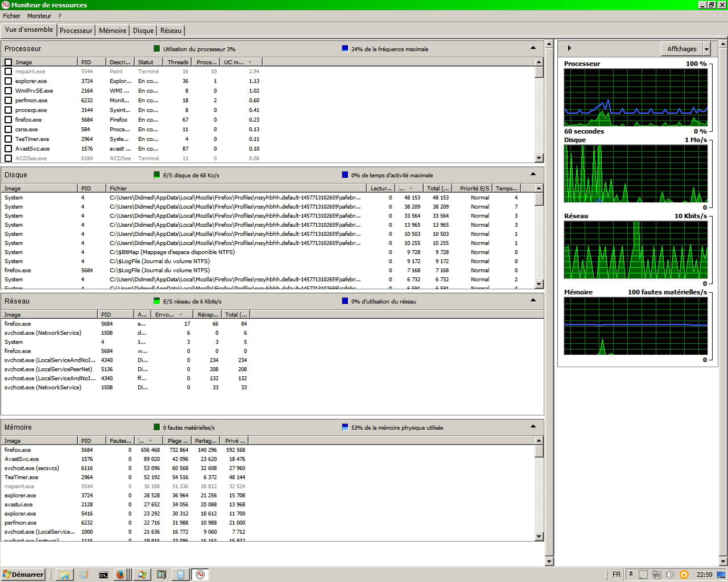Click the Avast orange tray icon
The width and height of the screenshot is (728, 582).
(684, 575)
